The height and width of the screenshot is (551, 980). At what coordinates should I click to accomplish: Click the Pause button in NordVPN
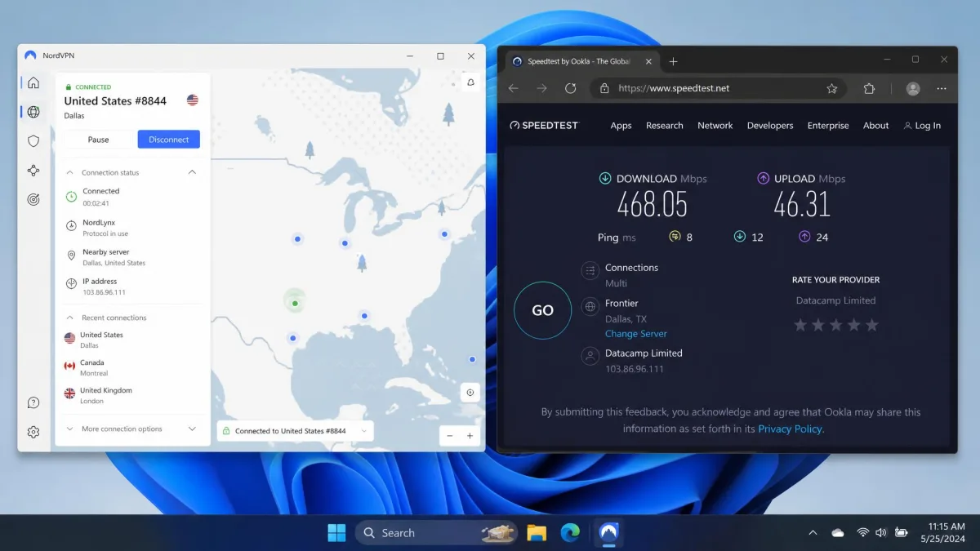click(98, 140)
